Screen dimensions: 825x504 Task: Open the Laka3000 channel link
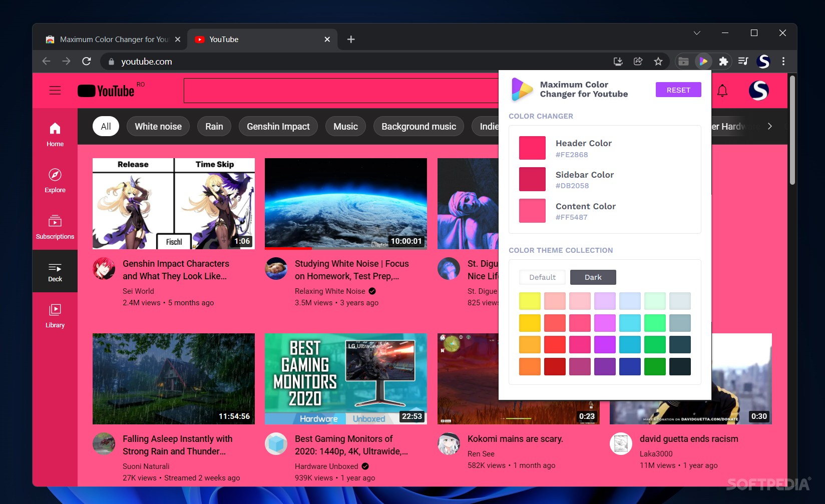656,454
